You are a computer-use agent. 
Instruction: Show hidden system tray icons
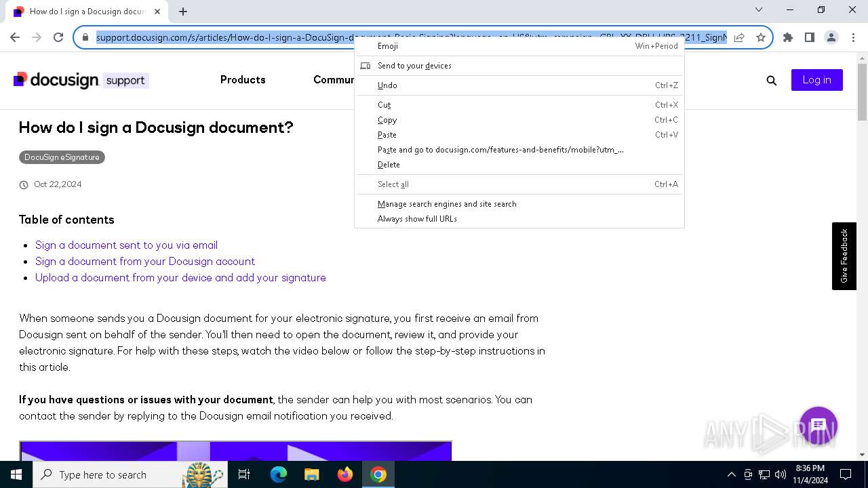pyautogui.click(x=731, y=474)
